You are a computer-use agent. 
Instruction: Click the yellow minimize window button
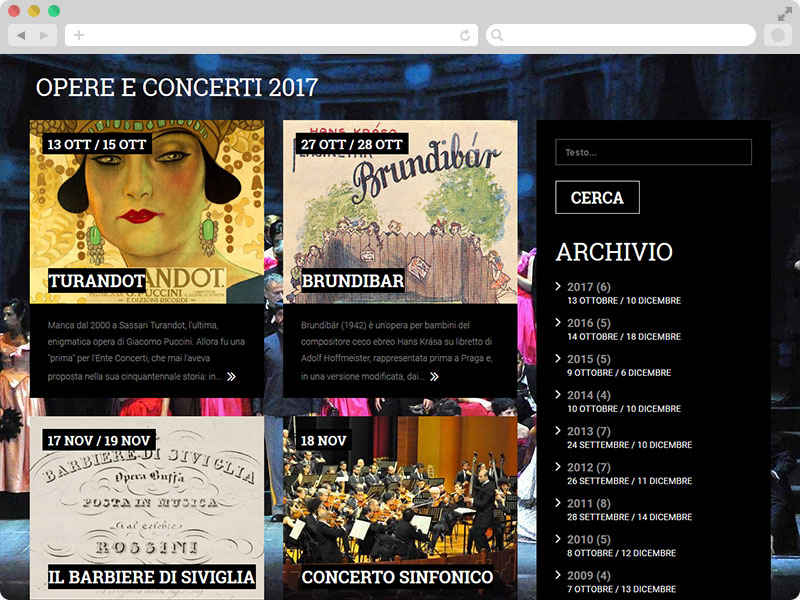click(34, 11)
